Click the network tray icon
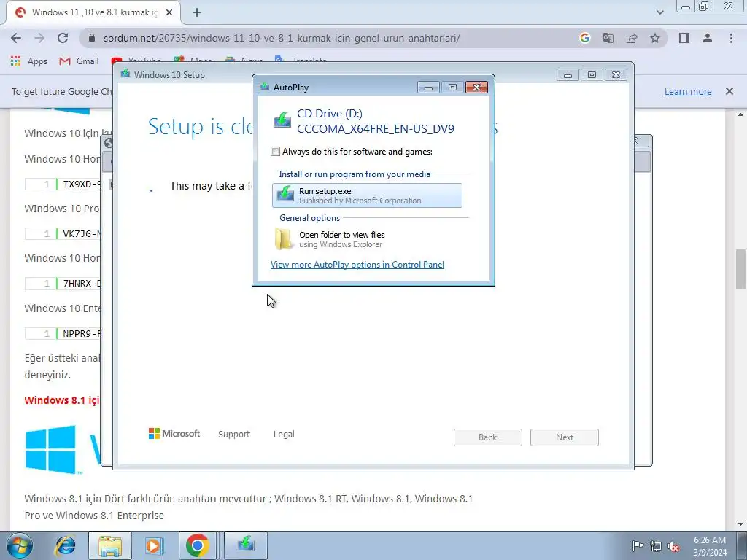The height and width of the screenshot is (560, 747). point(656,546)
